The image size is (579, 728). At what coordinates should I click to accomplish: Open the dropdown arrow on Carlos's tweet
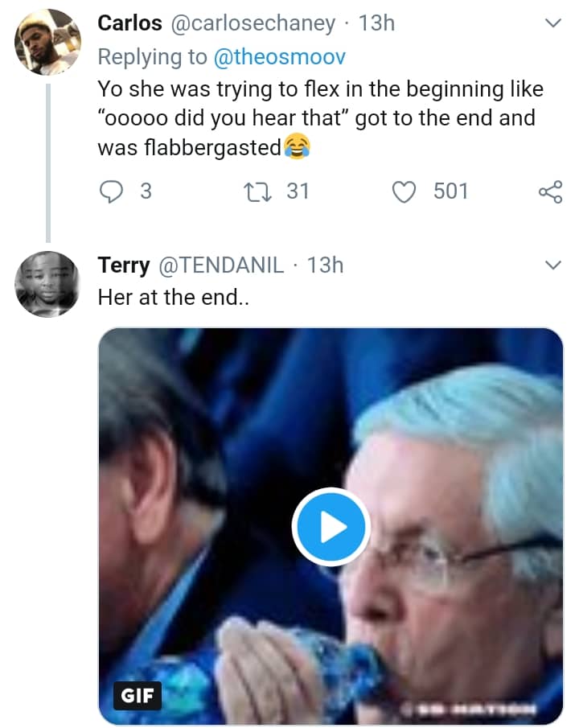552,24
